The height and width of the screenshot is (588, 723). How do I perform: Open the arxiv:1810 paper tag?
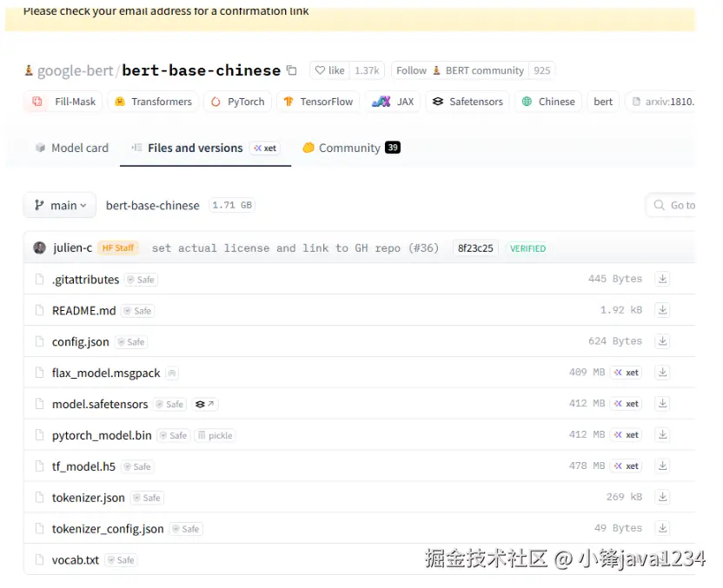660,102
